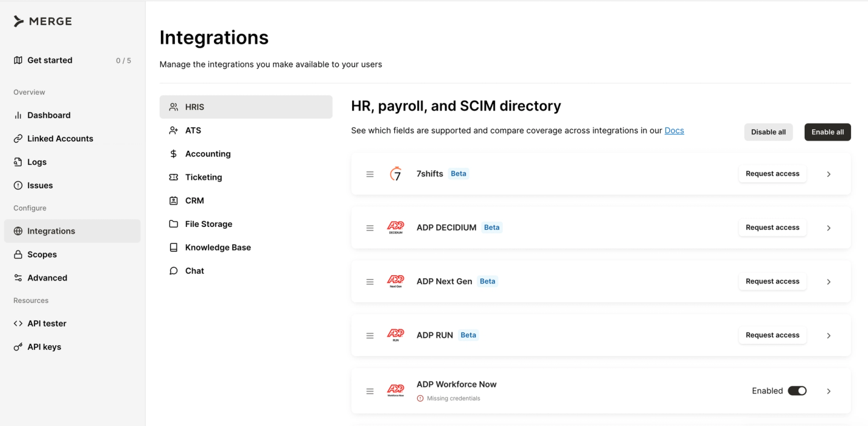868x426 pixels.
Task: Select the Ticketing category
Action: [x=246, y=177]
